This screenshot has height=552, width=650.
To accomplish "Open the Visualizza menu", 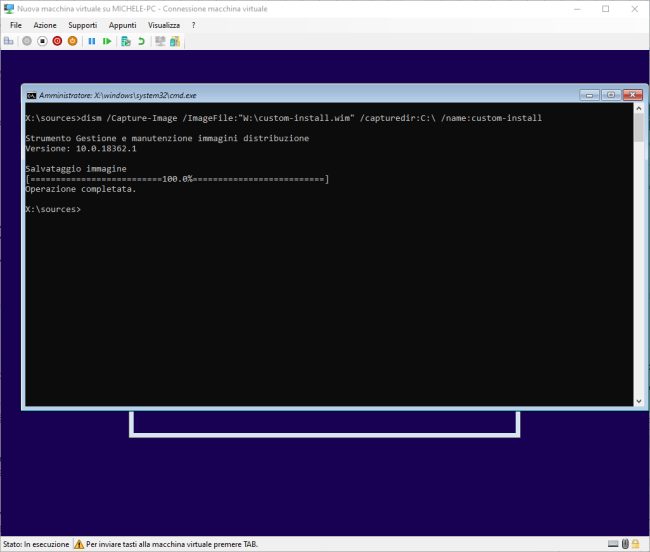I will point(164,25).
